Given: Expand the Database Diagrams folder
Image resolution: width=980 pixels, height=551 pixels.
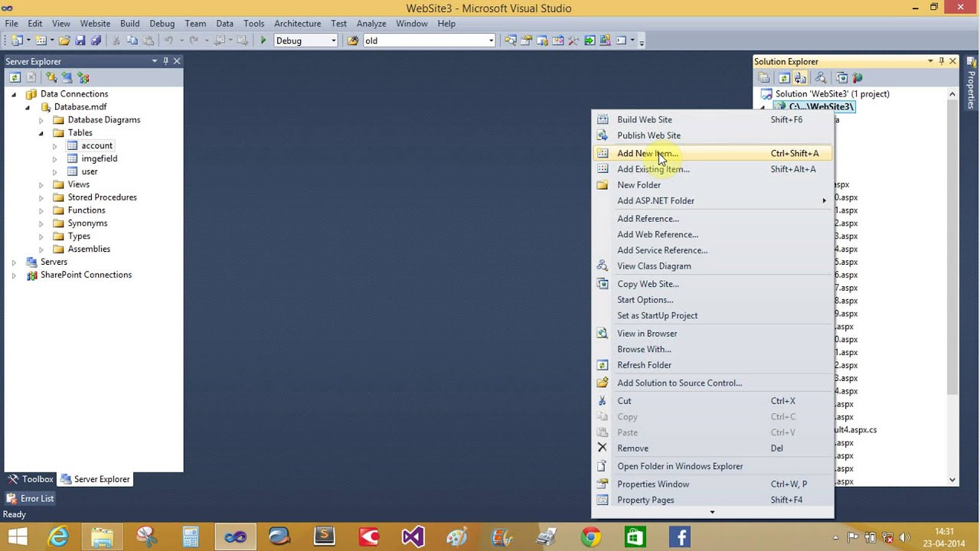Looking at the screenshot, I should tap(41, 120).
